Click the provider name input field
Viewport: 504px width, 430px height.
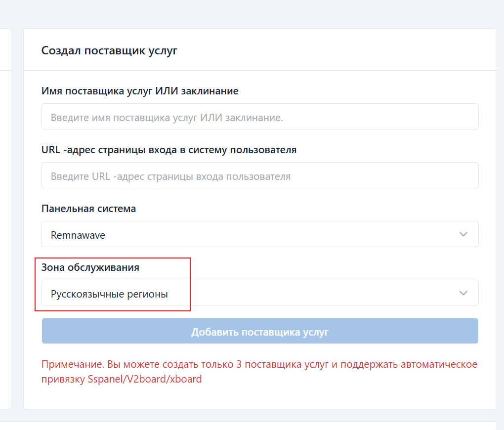coord(260,116)
